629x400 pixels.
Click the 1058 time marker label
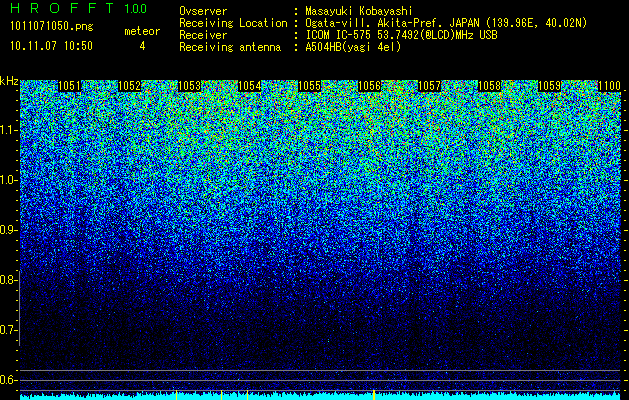[x=490, y=86]
